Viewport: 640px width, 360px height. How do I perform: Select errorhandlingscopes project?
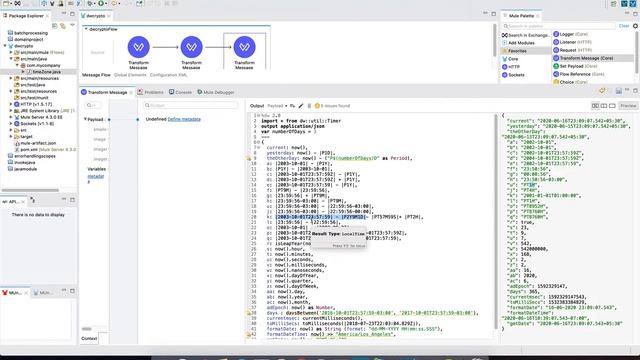click(x=32, y=156)
